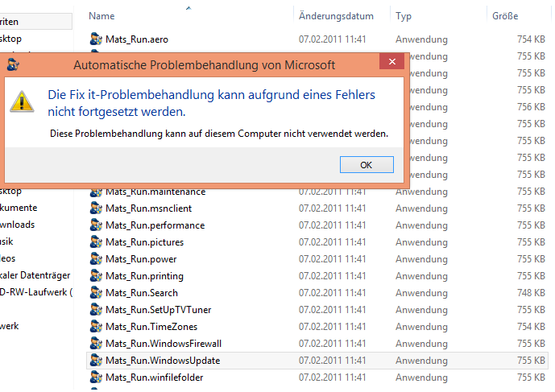Select the file name Mats_Run.TimeZones
This screenshot has height=392, width=555.
[x=151, y=327]
